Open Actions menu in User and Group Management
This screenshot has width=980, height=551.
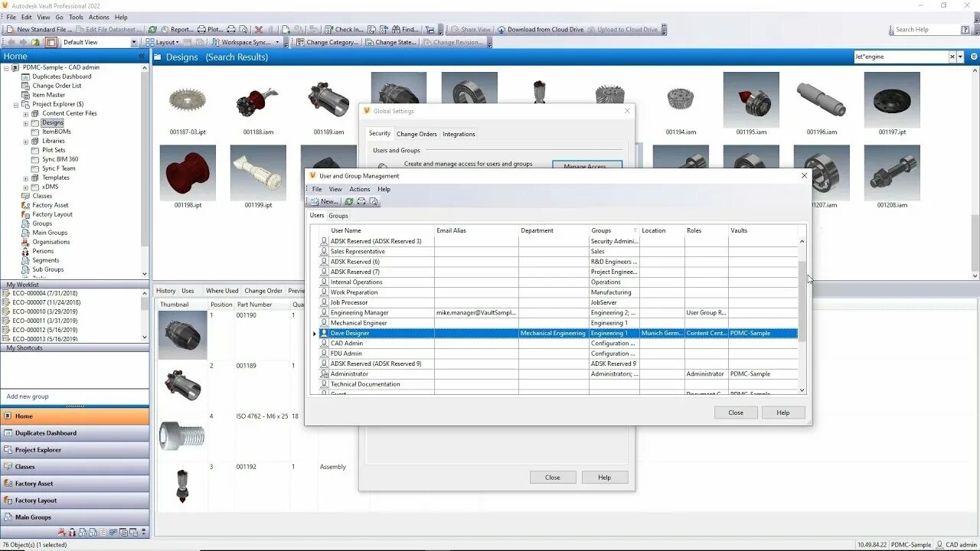coord(360,189)
